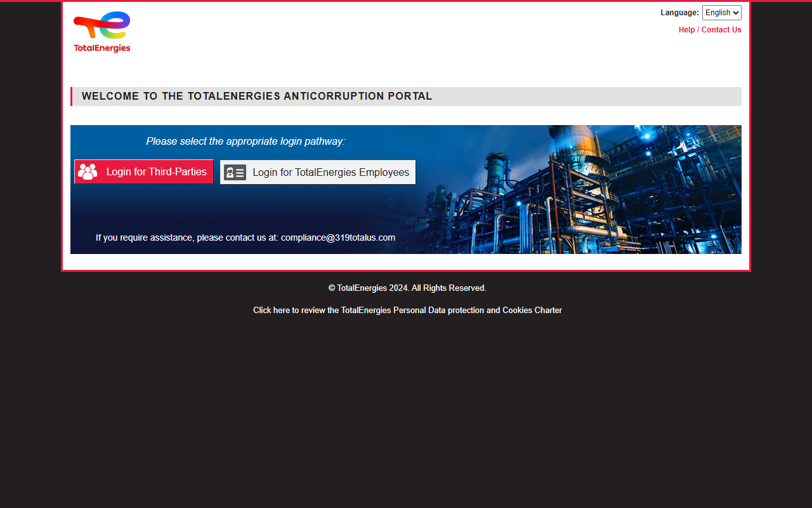Open the Help link
This screenshot has width=812, height=508.
[686, 30]
